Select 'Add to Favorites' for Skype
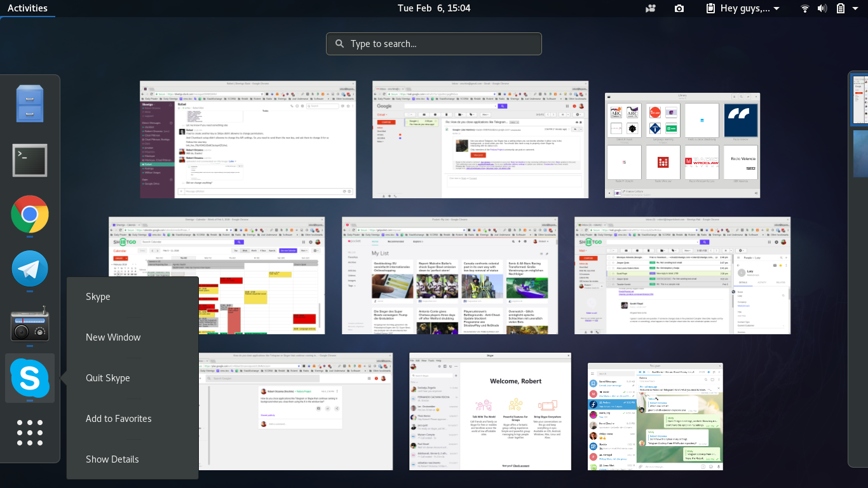Viewport: 868px width, 488px height. (118, 418)
